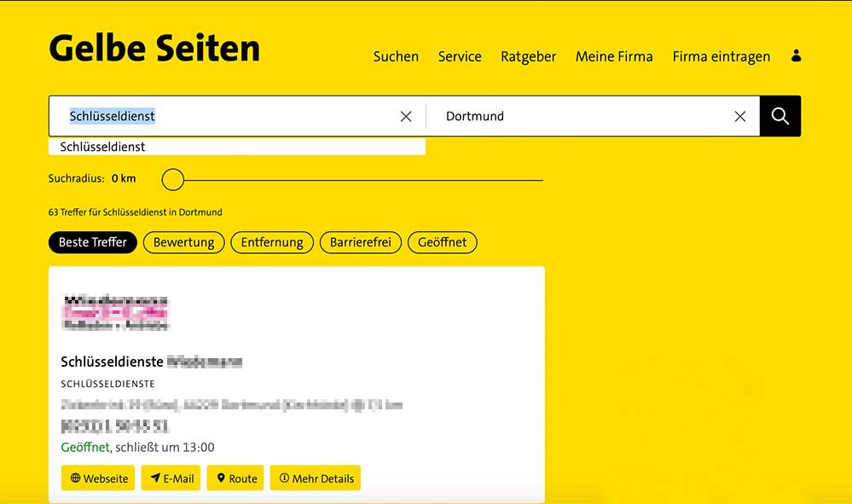Click the '63 Treffer für Schlüsseldienst in Dortmund' text

(136, 212)
